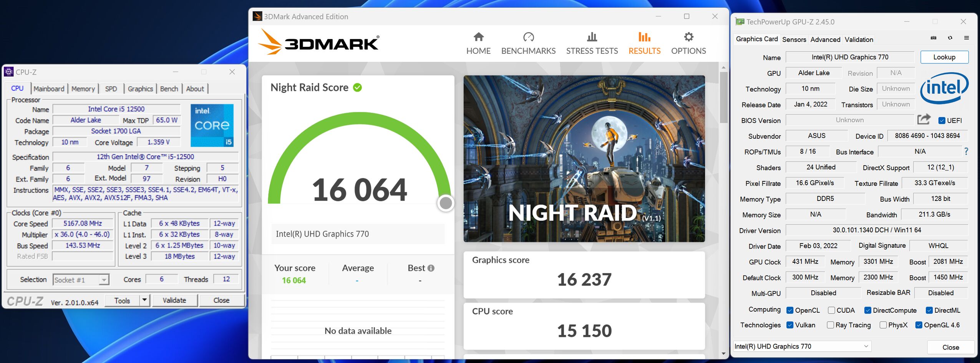This screenshot has width=980, height=363.
Task: Open 3DMark Options gear
Action: [688, 43]
